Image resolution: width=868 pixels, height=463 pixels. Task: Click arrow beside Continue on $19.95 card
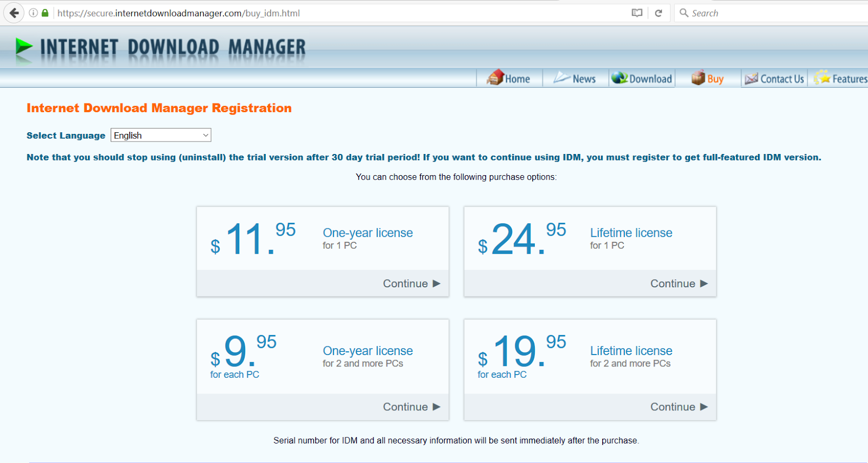tap(704, 407)
